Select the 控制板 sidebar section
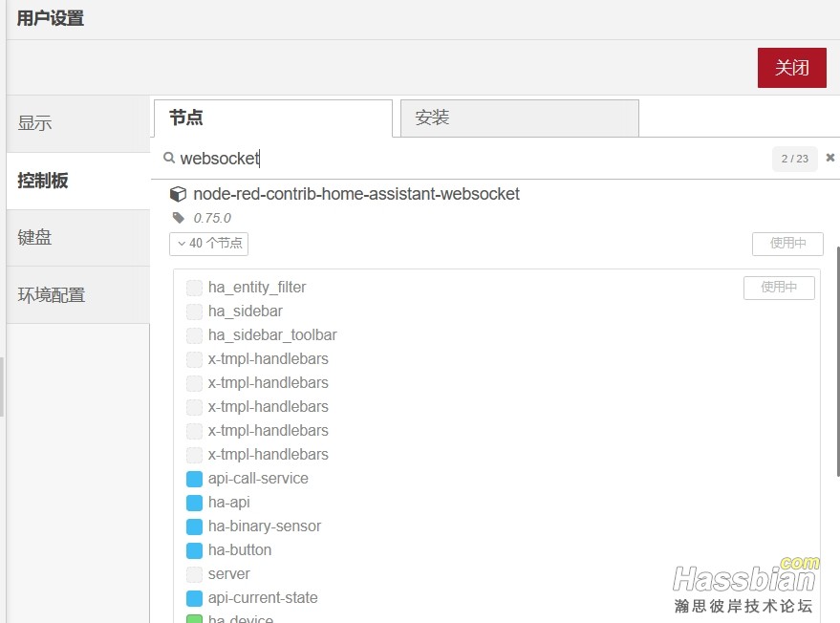The height and width of the screenshot is (623, 840). point(78,181)
